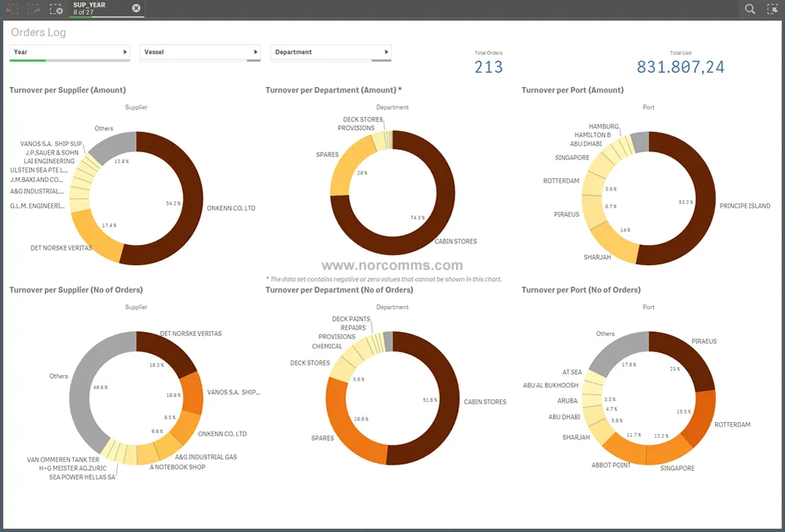Viewport: 785px width, 532px height.
Task: Expand the Department filter dropdown
Action: pos(385,53)
